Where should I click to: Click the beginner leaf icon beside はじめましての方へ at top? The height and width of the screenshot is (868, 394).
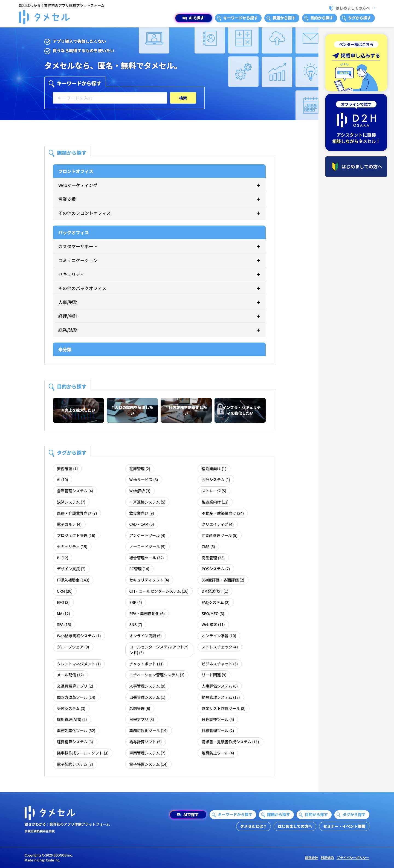(x=331, y=8)
